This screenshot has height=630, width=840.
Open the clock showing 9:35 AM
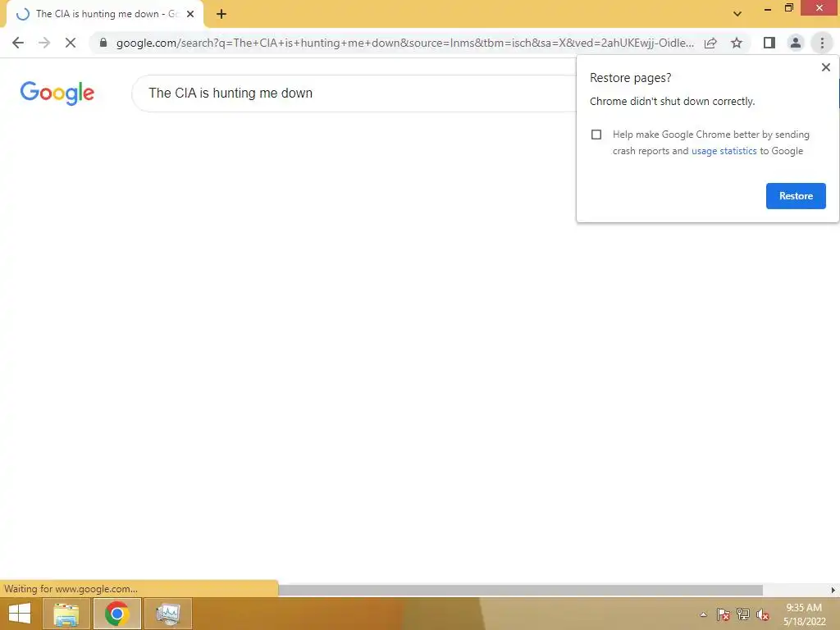804,614
